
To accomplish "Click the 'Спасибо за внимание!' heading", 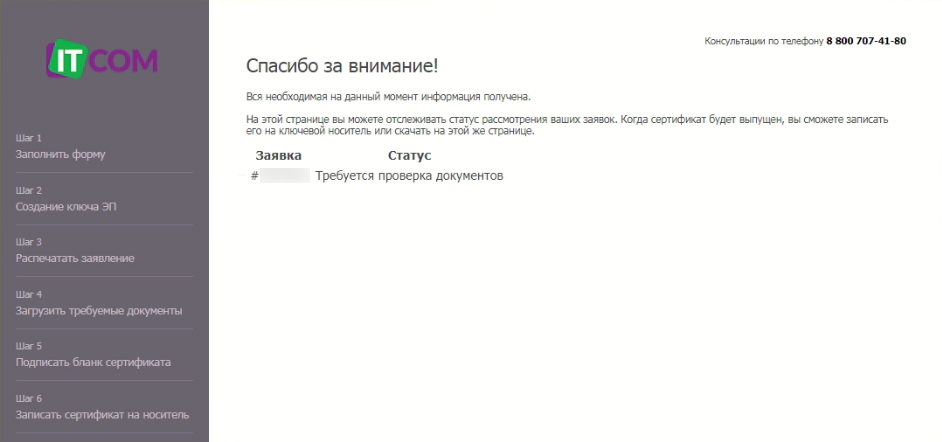I will click(342, 66).
